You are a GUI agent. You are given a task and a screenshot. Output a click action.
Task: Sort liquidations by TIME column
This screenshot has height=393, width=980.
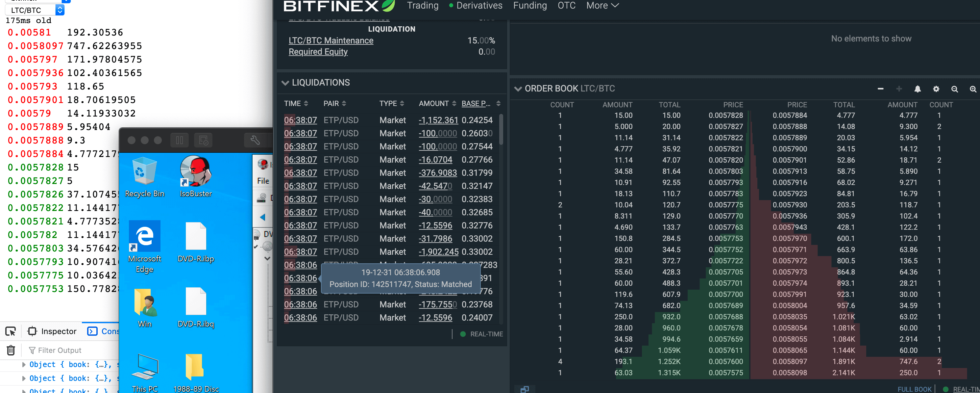pyautogui.click(x=296, y=104)
